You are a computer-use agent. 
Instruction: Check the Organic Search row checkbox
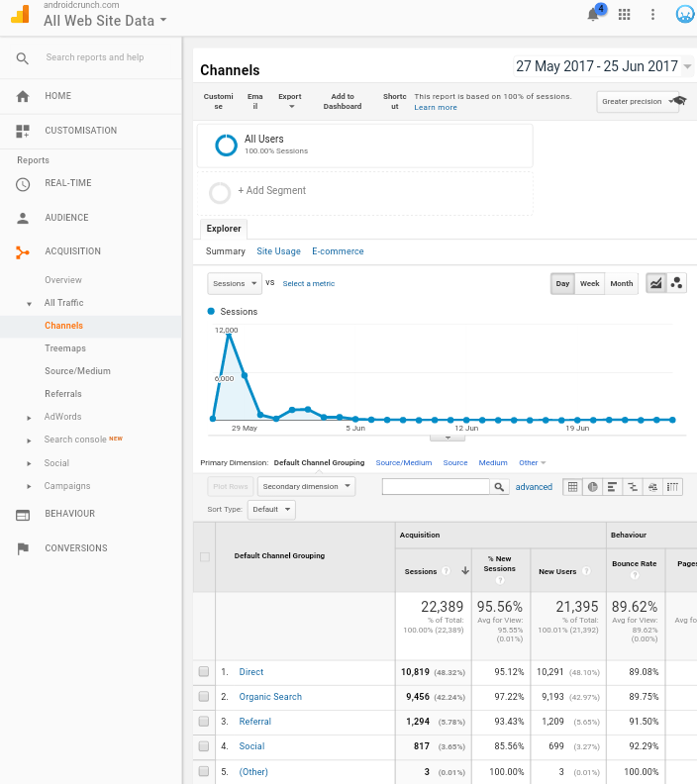pyautogui.click(x=204, y=697)
